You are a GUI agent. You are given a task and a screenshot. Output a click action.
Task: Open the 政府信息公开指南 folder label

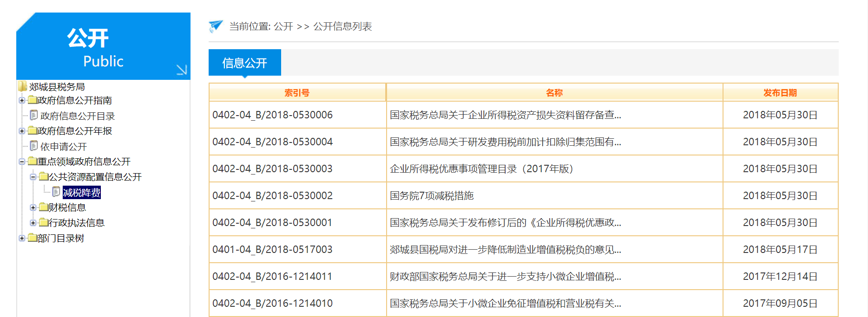(x=75, y=100)
